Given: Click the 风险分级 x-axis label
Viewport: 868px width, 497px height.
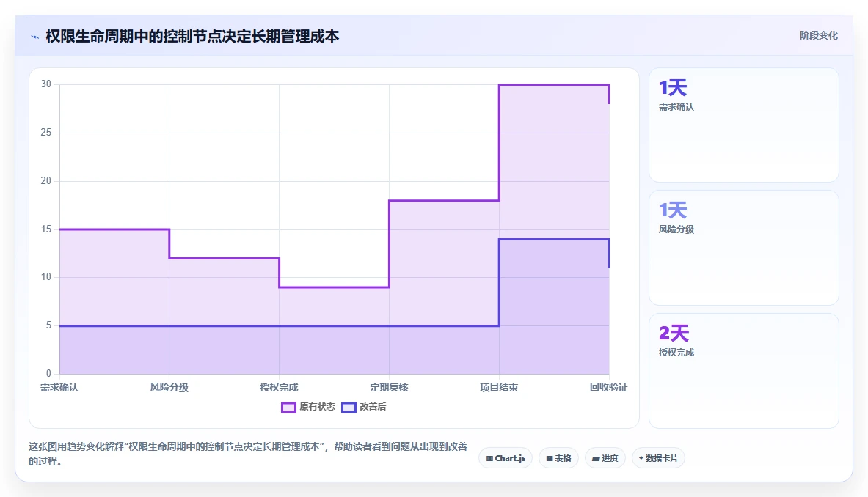Looking at the screenshot, I should pyautogui.click(x=169, y=388).
